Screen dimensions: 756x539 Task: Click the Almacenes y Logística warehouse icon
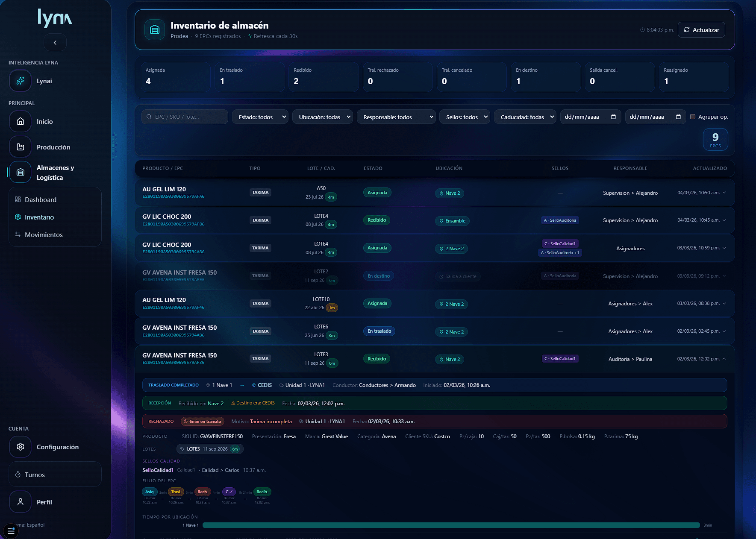click(x=20, y=172)
